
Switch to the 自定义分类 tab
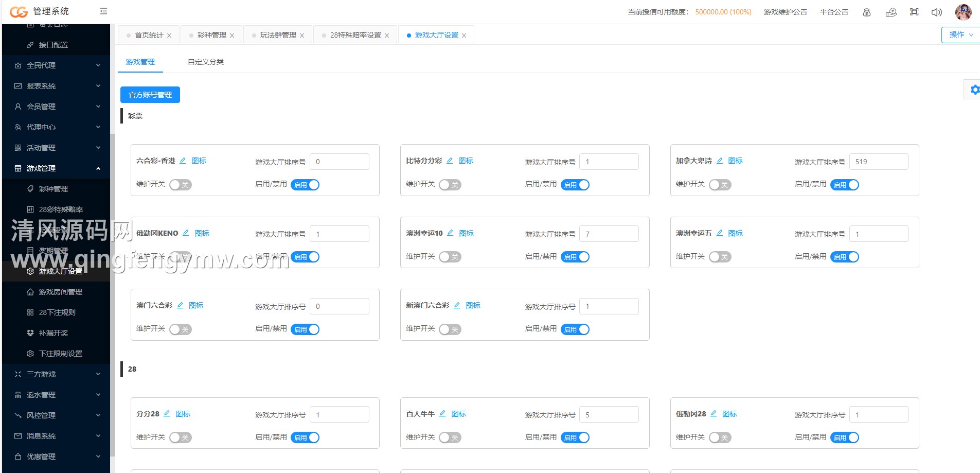205,62
